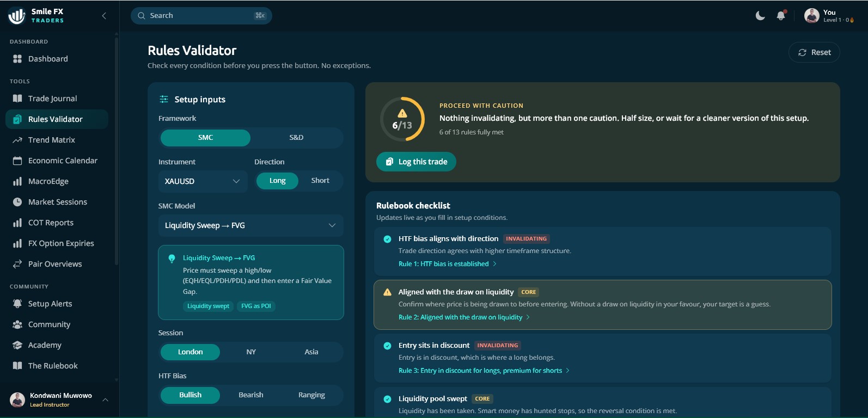Image resolution: width=868 pixels, height=418 pixels.
Task: Click the Academy graduation cap icon
Action: click(x=17, y=345)
